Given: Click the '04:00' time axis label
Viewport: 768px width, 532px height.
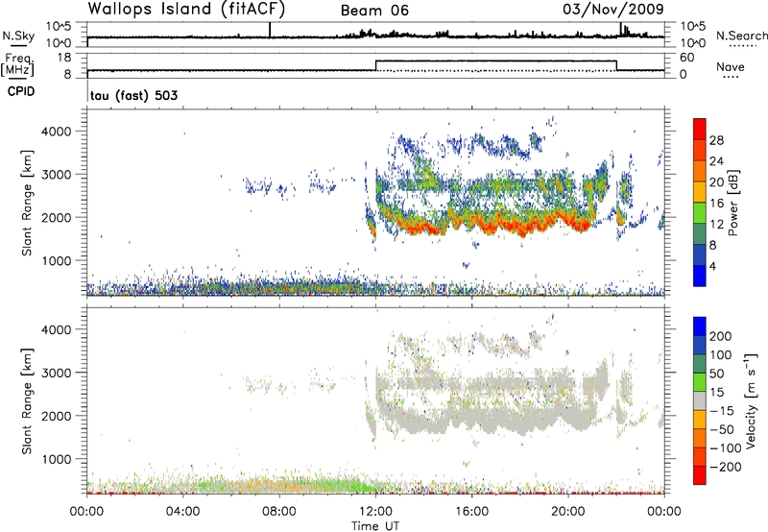Looking at the screenshot, I should tap(183, 512).
